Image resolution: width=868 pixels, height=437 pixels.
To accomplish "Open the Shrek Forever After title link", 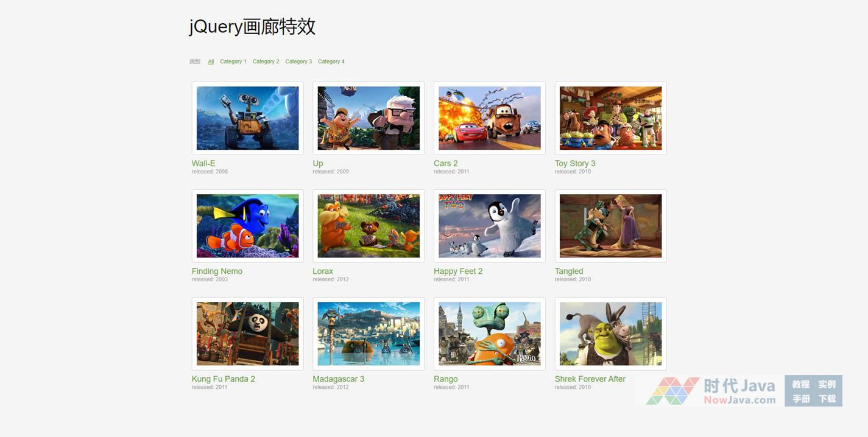I will pos(590,379).
